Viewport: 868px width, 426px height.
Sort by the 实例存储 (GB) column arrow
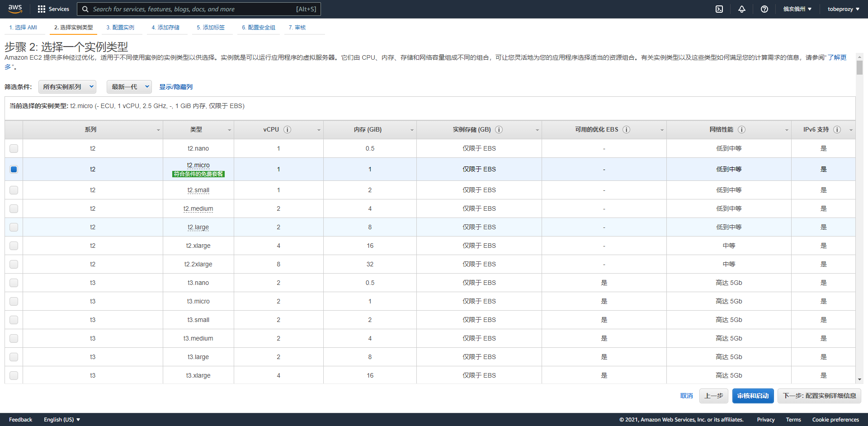click(x=537, y=130)
